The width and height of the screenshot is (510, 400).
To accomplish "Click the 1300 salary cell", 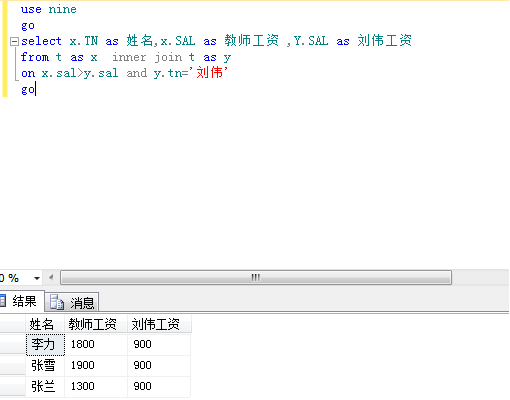I will click(96, 386).
